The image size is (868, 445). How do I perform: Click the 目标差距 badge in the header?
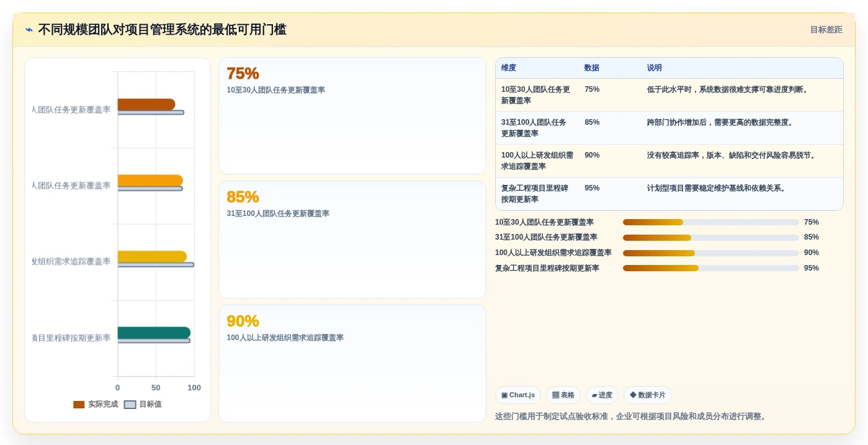[x=826, y=30]
